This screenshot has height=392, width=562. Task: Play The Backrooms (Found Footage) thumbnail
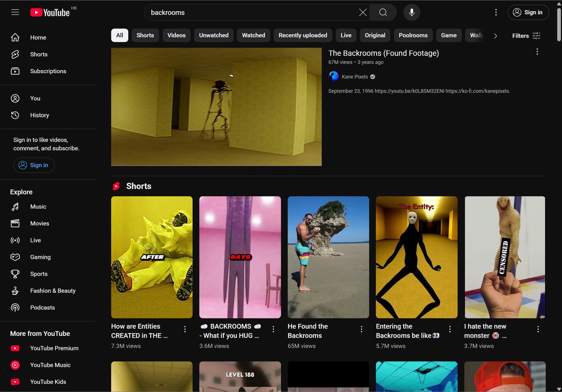point(216,107)
